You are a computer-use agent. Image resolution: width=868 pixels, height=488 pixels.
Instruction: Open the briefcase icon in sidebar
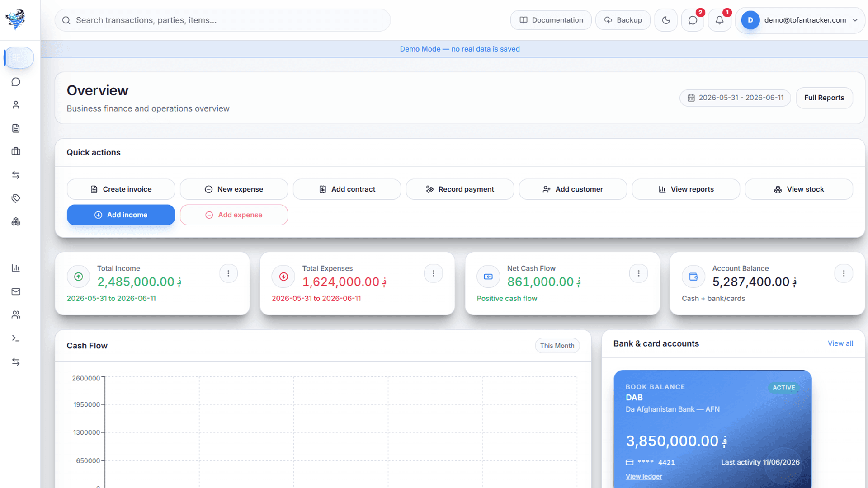point(16,151)
